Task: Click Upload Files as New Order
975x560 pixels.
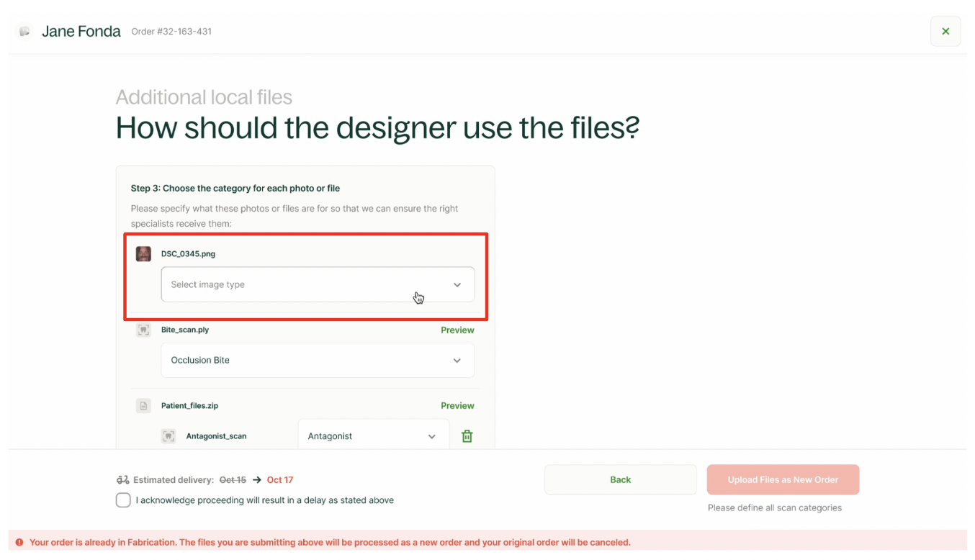Action: tap(782, 480)
